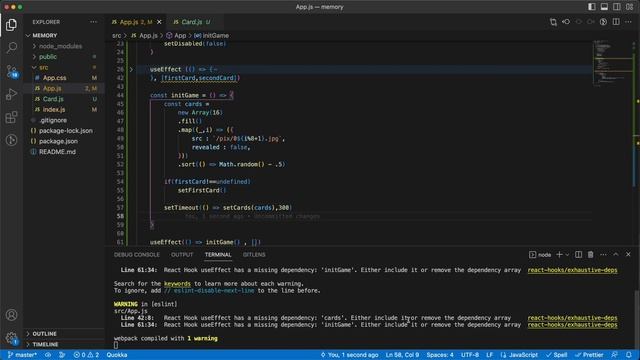Open the notifications bell
This screenshot has width=640, height=360.
629,355
